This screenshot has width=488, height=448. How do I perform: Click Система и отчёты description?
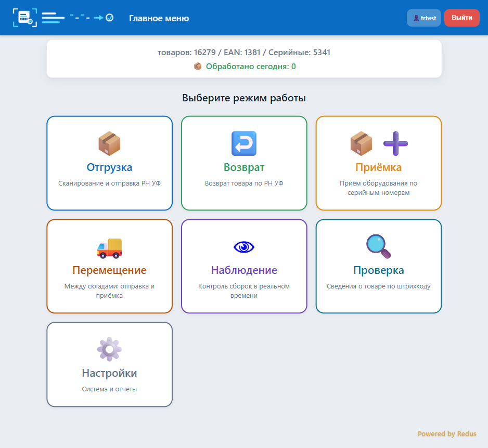click(x=109, y=389)
